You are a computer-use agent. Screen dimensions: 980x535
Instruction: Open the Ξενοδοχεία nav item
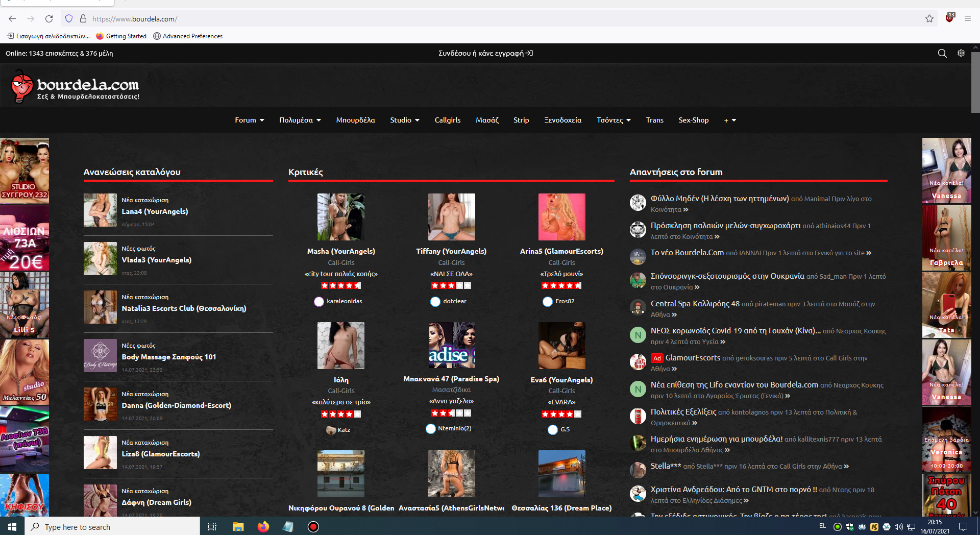[x=563, y=120]
